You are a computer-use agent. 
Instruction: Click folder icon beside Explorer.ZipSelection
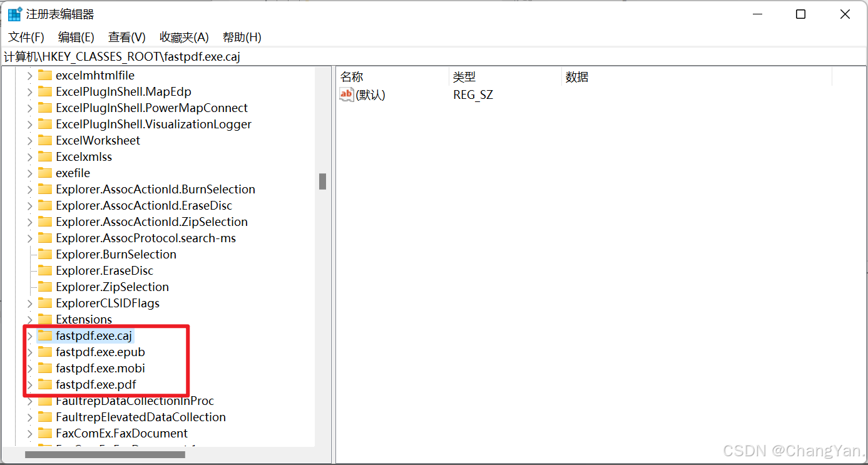coord(45,287)
